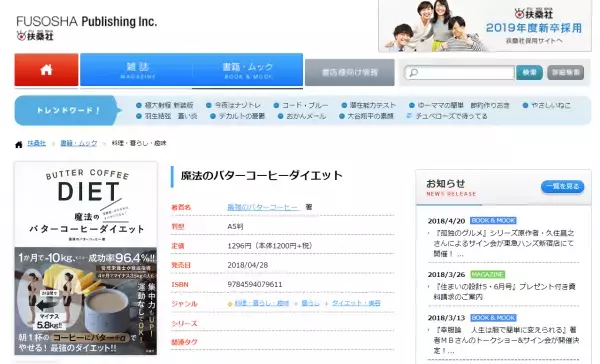Open the Butter Coffee Diet book cover
600x364 pixels.
click(86, 258)
